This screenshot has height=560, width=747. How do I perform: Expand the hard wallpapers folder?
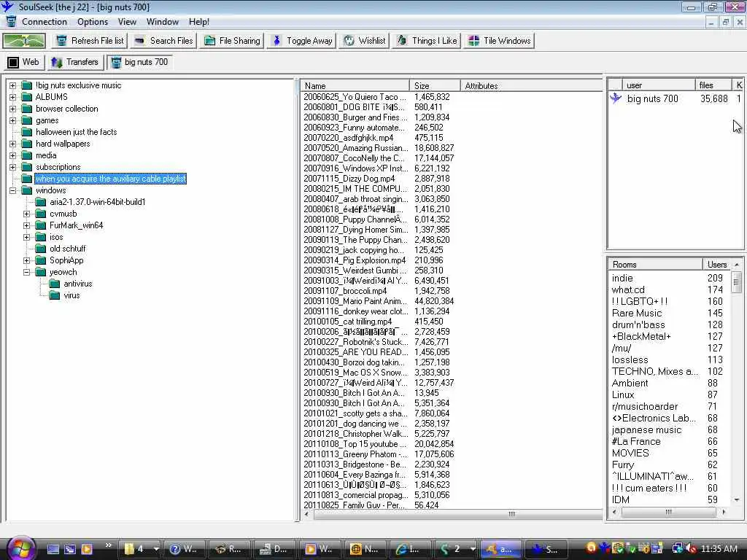point(13,144)
